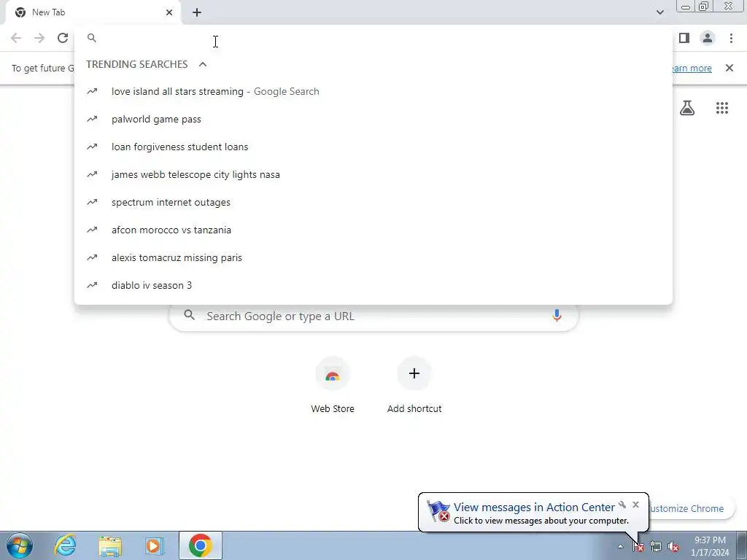
Task: Launch Internet Explorer from the taskbar
Action: [65, 545]
